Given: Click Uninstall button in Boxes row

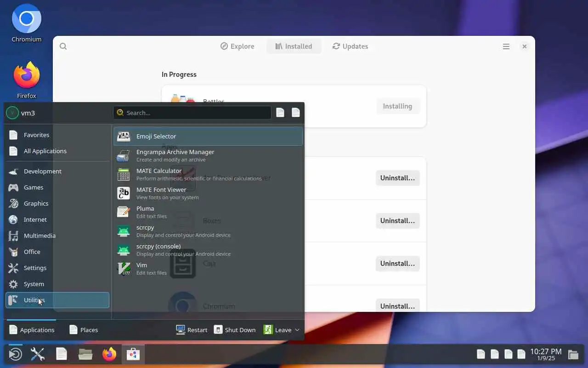Looking at the screenshot, I should [397, 221].
